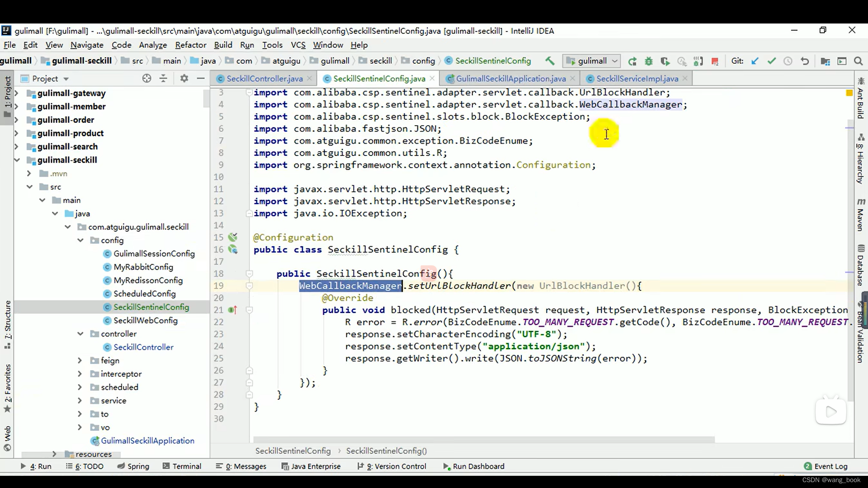Switch to SeckillServiceImpl.java tab
Viewport: 868px width, 488px height.
[x=637, y=79]
